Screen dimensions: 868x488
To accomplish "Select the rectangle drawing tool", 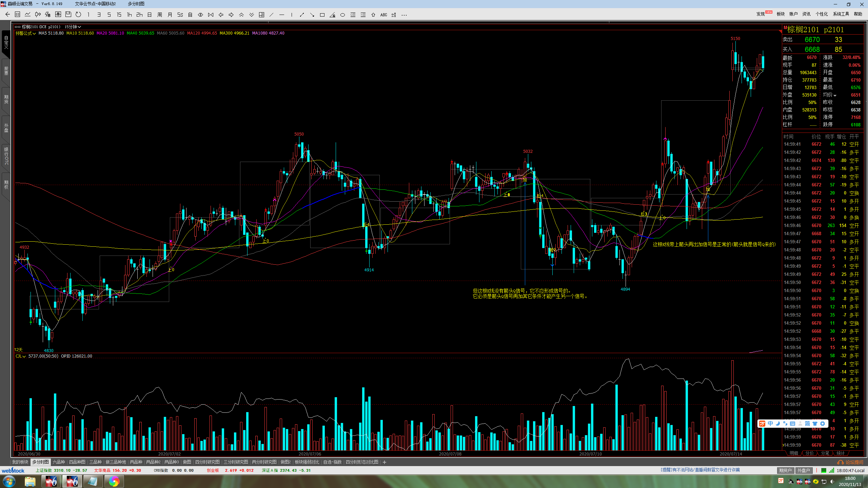I will coord(322,15).
